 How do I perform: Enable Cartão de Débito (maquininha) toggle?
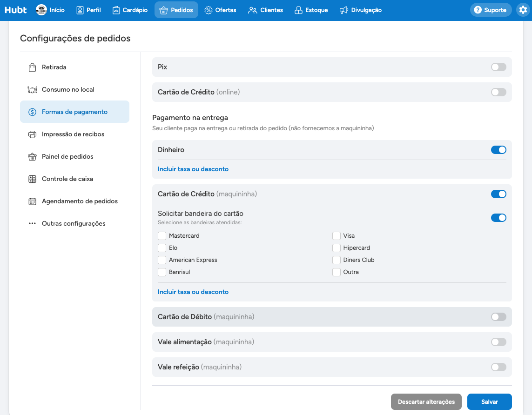click(x=498, y=317)
